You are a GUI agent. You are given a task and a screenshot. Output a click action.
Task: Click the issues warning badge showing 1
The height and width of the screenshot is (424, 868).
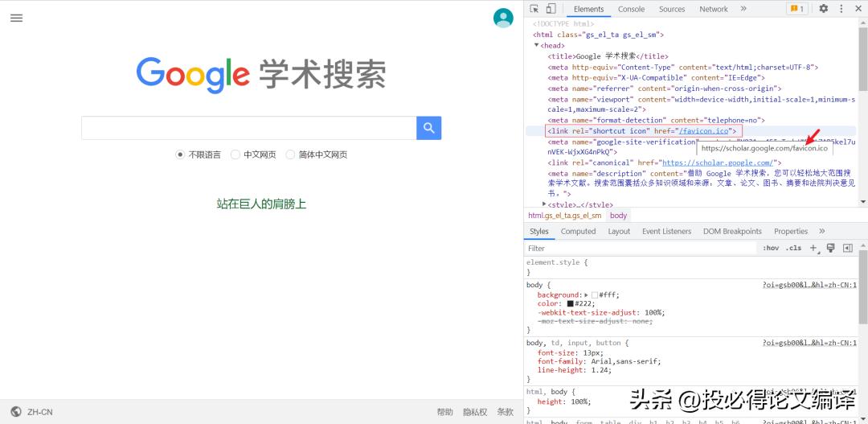pos(797,9)
